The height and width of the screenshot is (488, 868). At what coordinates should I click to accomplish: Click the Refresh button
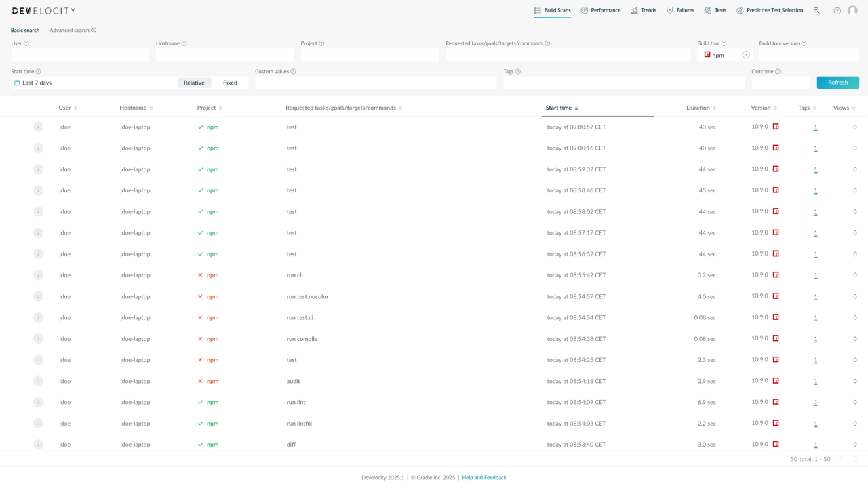point(837,82)
